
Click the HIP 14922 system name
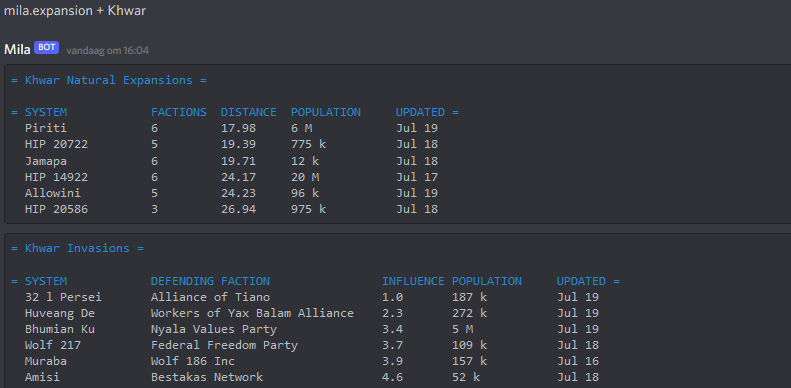(x=56, y=177)
